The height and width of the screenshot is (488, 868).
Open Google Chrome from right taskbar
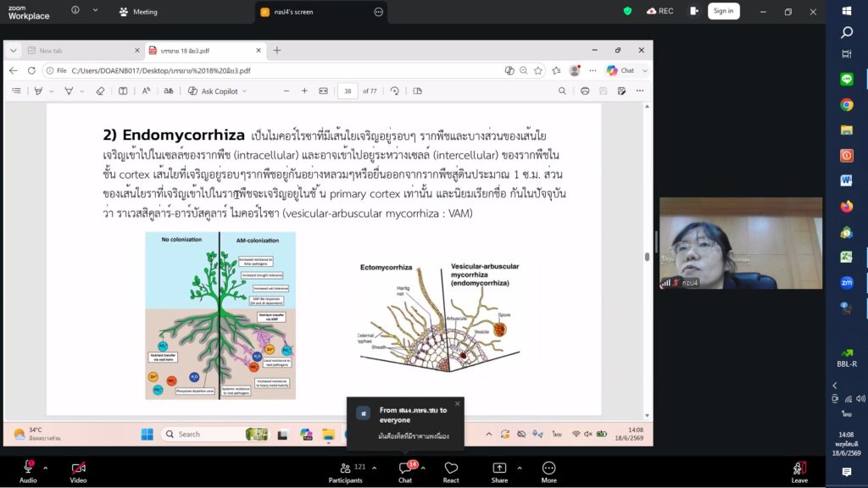pos(847,104)
